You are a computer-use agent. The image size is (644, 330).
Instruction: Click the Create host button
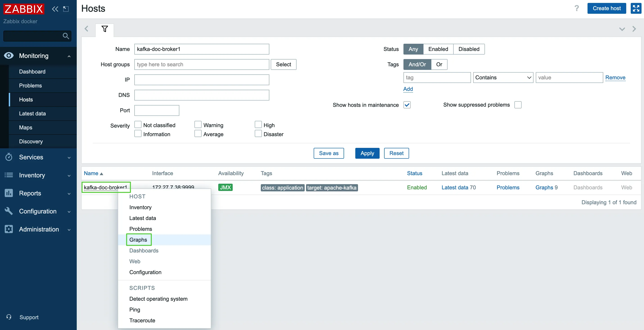(606, 9)
